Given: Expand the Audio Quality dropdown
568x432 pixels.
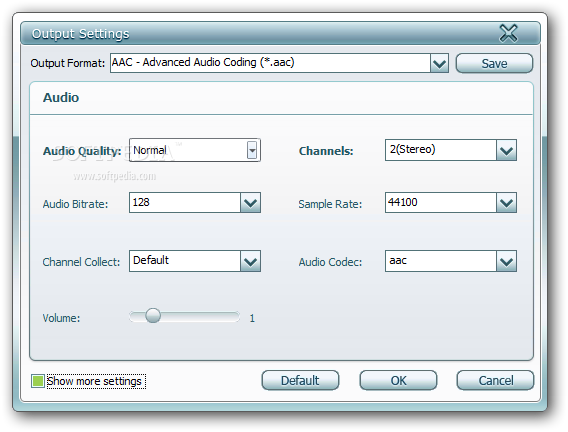Looking at the screenshot, I should pyautogui.click(x=252, y=150).
